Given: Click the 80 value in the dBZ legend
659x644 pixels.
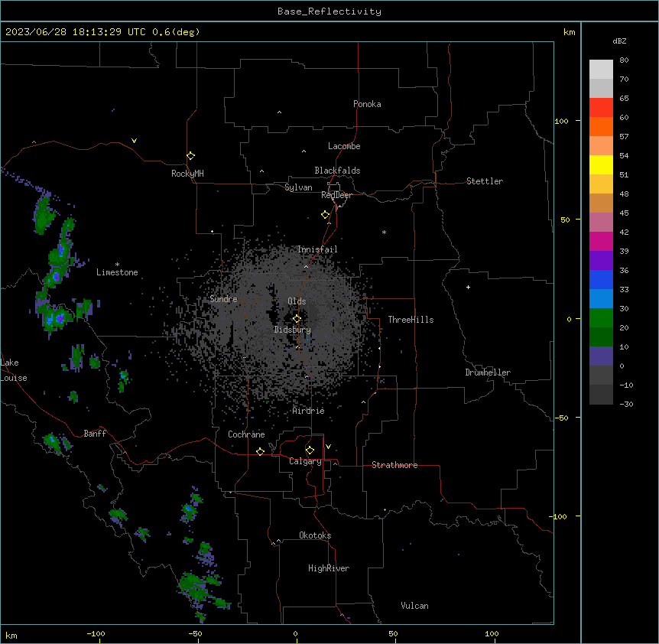Looking at the screenshot, I should (x=624, y=60).
